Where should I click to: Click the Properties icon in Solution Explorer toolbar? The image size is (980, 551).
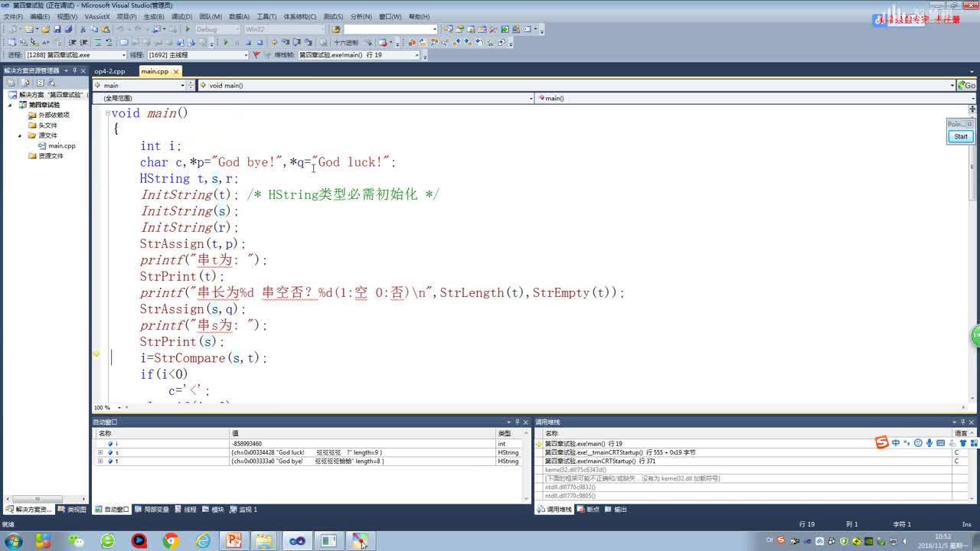coord(11,82)
